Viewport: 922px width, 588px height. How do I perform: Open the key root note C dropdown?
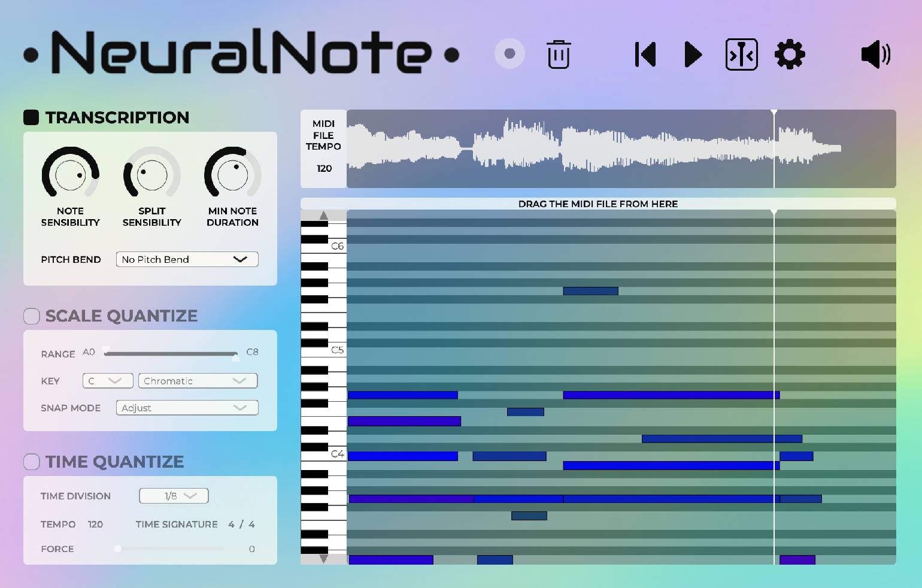pyautogui.click(x=108, y=381)
